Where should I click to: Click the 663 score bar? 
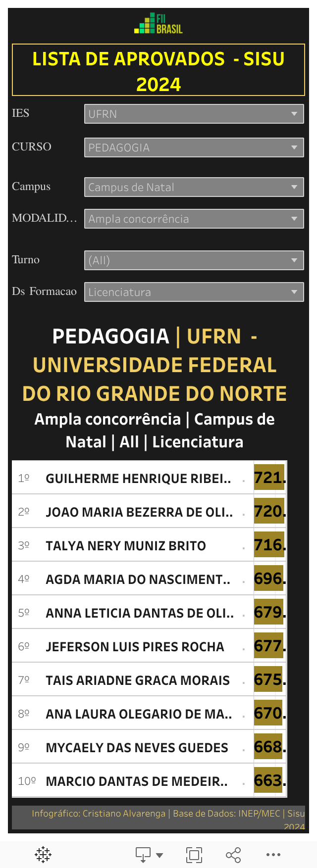point(268,780)
